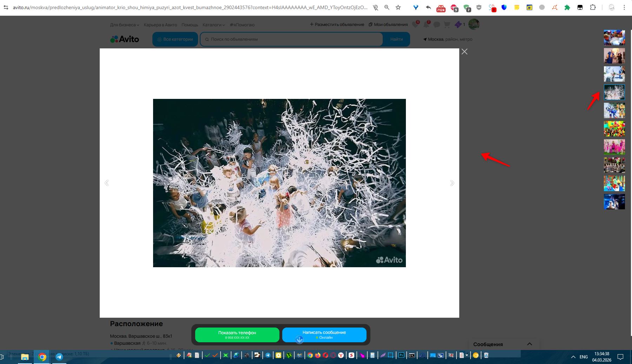Open the Chrome three-dot menu
632x364 pixels.
pos(624,7)
